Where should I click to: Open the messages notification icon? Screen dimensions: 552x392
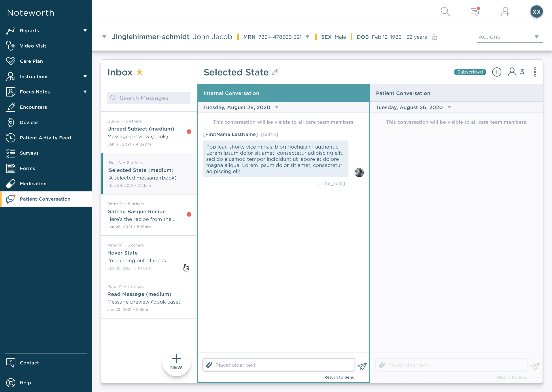tap(475, 12)
